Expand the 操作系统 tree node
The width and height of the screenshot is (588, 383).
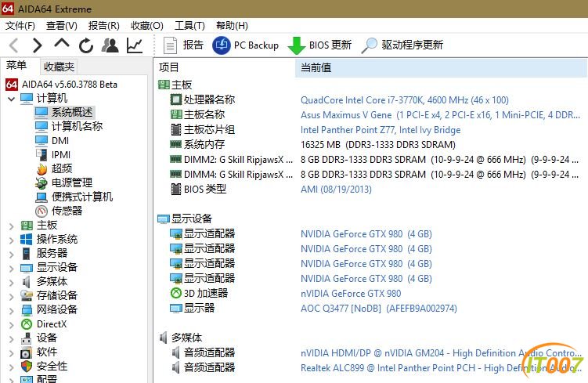(11, 240)
